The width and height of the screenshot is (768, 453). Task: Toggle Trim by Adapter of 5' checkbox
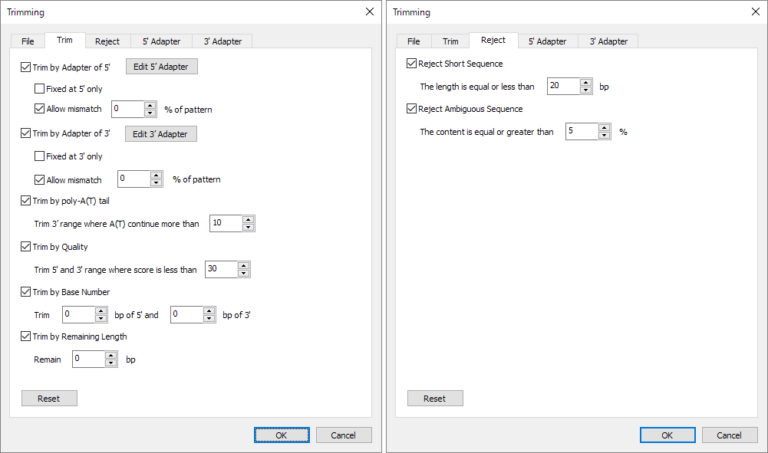click(26, 67)
